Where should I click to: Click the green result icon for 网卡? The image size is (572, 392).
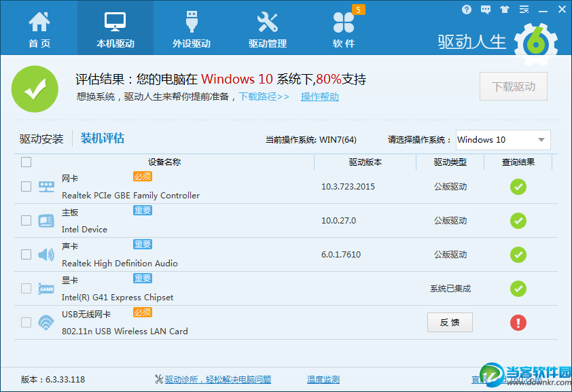[518, 187]
